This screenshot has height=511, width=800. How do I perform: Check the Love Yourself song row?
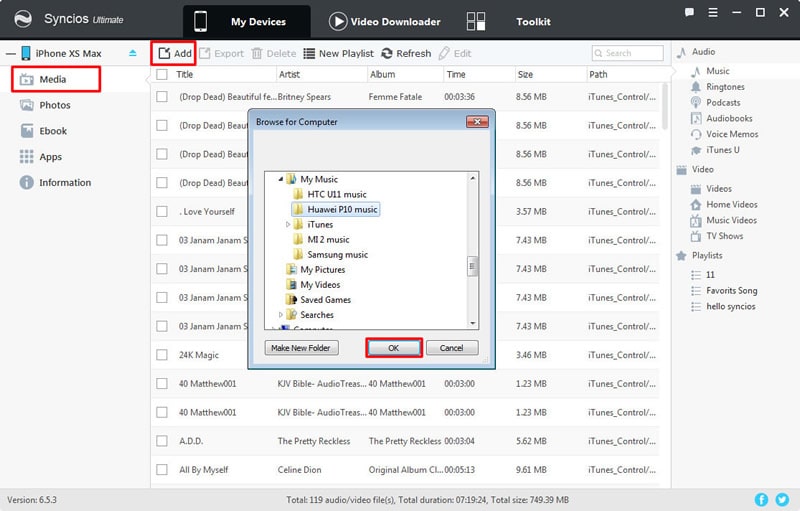coord(162,211)
